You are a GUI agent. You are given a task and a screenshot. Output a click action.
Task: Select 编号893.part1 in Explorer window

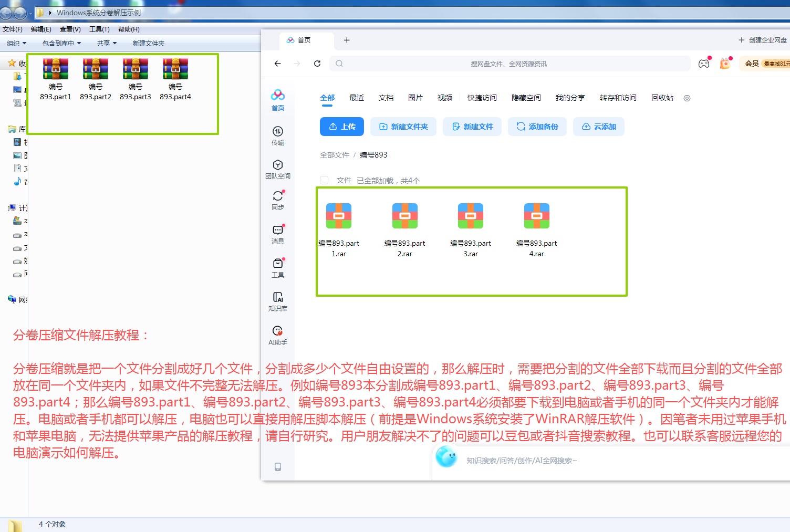[x=56, y=79]
